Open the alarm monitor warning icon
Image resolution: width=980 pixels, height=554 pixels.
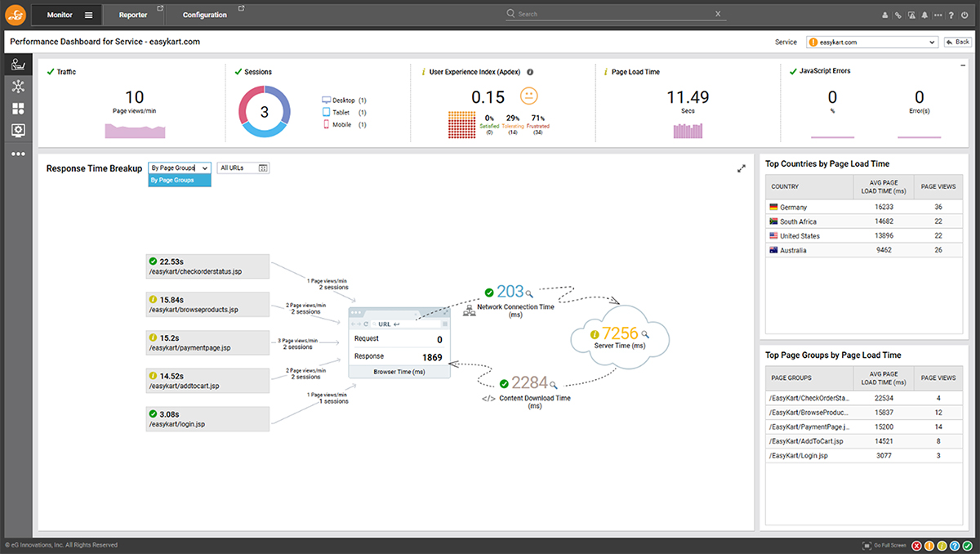click(911, 15)
